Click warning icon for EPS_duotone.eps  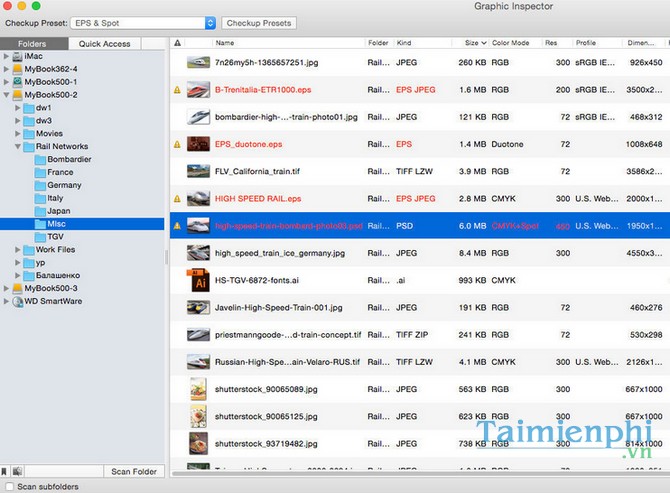177,144
